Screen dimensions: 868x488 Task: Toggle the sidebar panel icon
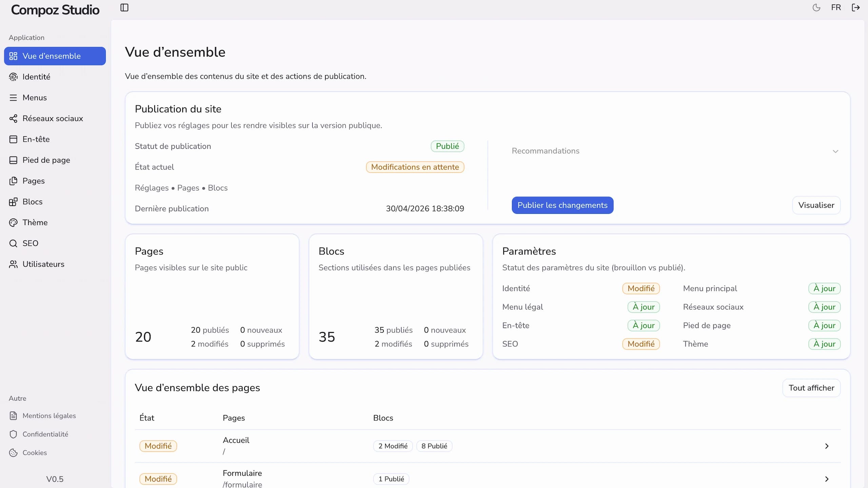124,7
